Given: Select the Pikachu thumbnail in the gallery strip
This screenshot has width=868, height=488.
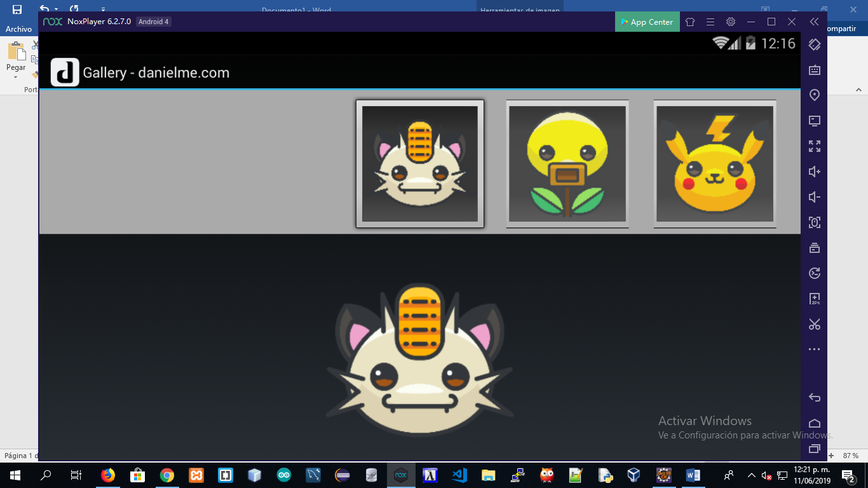Looking at the screenshot, I should (715, 164).
